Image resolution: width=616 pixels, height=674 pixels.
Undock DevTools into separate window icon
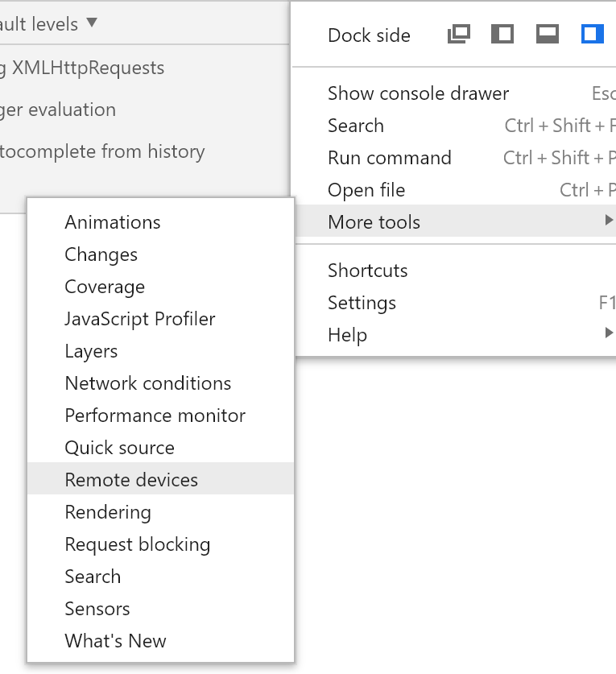(x=459, y=34)
